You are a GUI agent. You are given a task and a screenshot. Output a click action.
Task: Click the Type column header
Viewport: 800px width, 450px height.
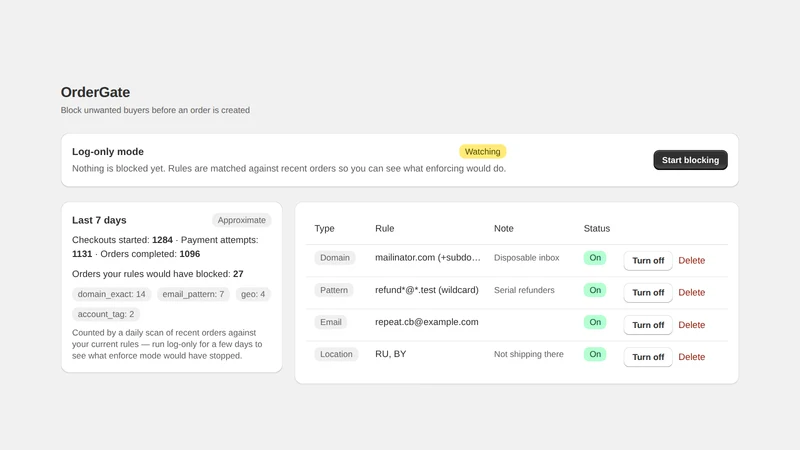point(324,229)
